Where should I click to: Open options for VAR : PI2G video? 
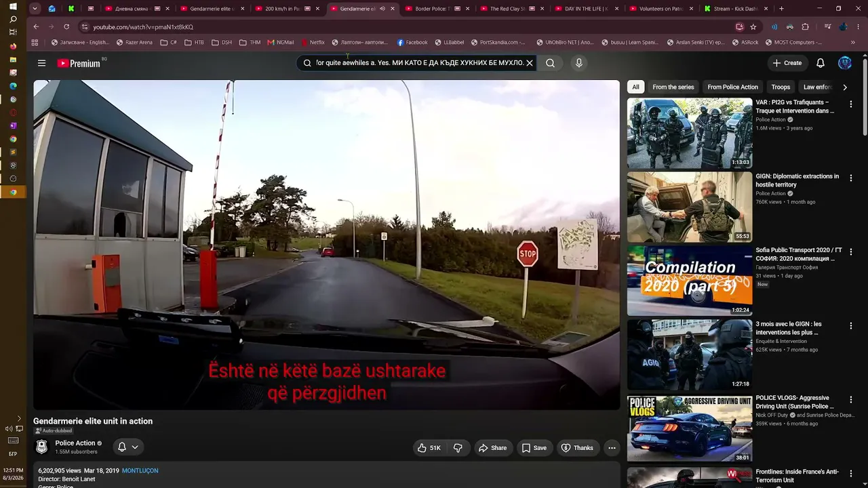(851, 104)
